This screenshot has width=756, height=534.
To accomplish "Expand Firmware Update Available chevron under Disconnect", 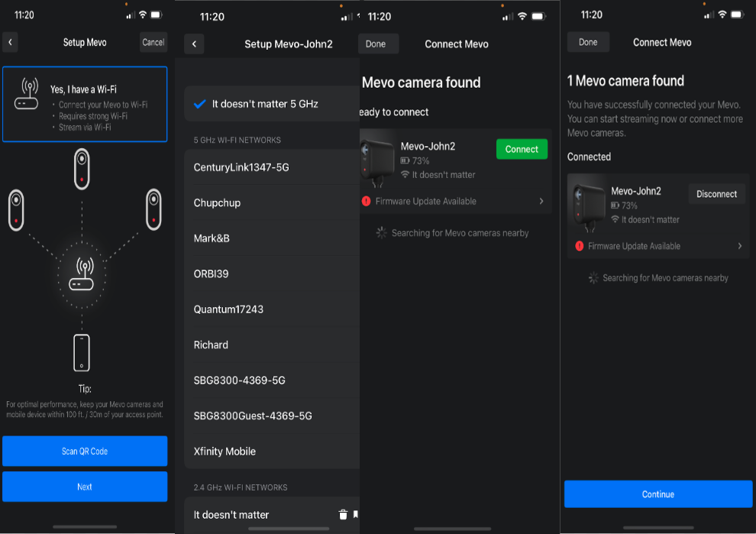I will point(739,246).
